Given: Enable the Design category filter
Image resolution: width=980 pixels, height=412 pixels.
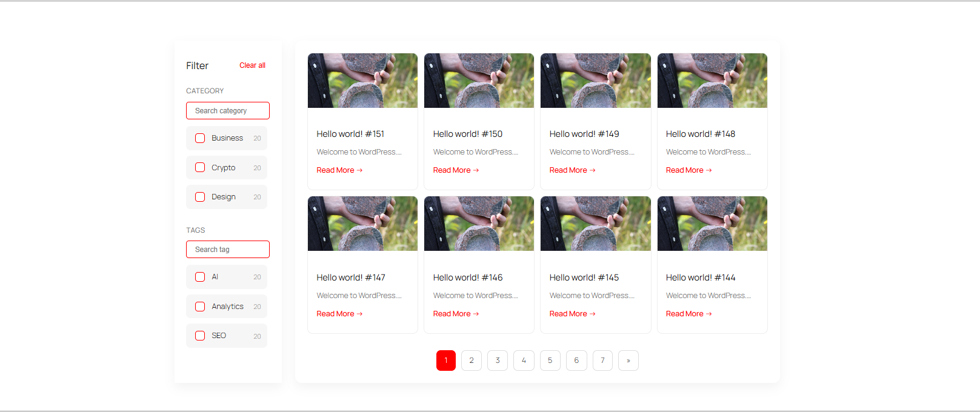Looking at the screenshot, I should (x=200, y=197).
